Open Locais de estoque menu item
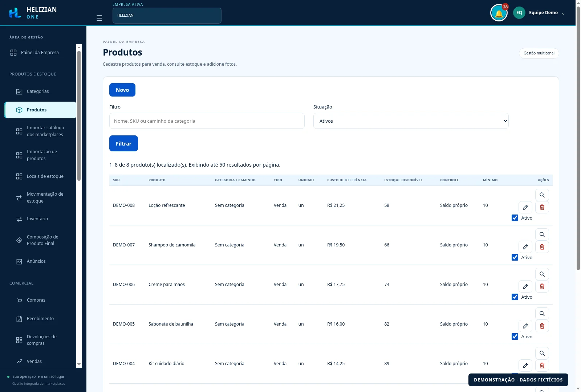 point(40,176)
